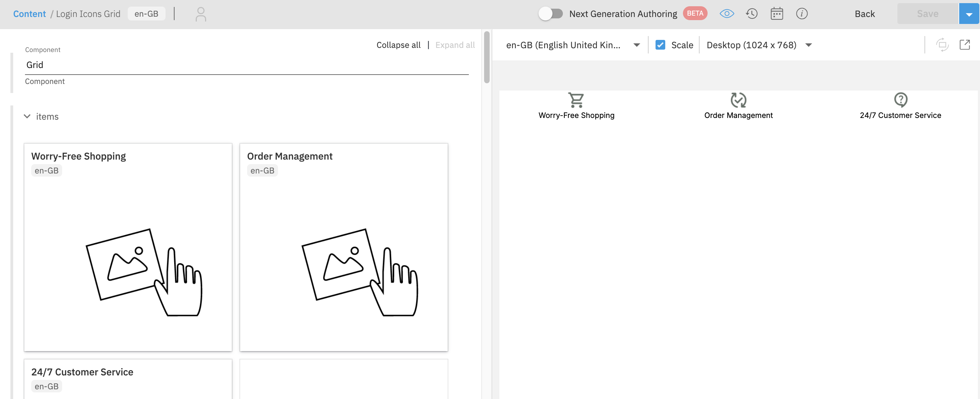Open the version history clock icon
This screenshot has height=399, width=980.
(751, 14)
